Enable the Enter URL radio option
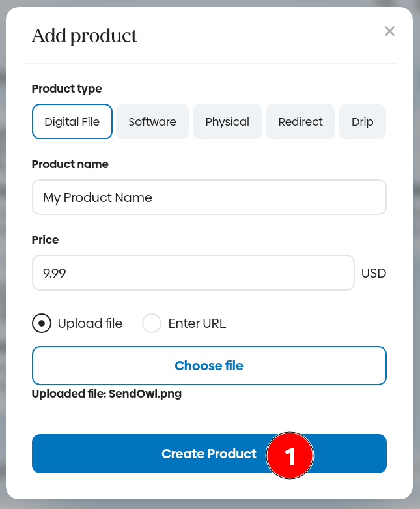420x509 pixels. [x=152, y=323]
